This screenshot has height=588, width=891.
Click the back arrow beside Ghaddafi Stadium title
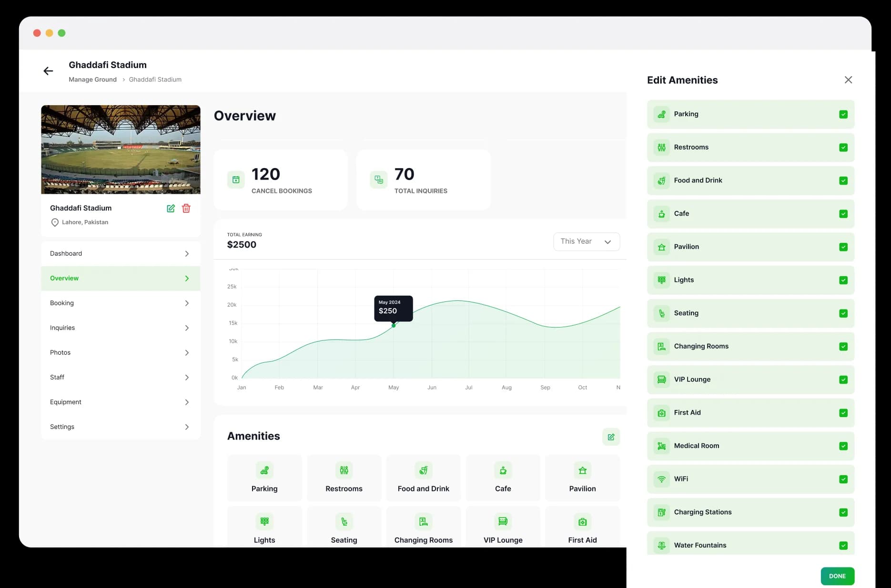(48, 71)
